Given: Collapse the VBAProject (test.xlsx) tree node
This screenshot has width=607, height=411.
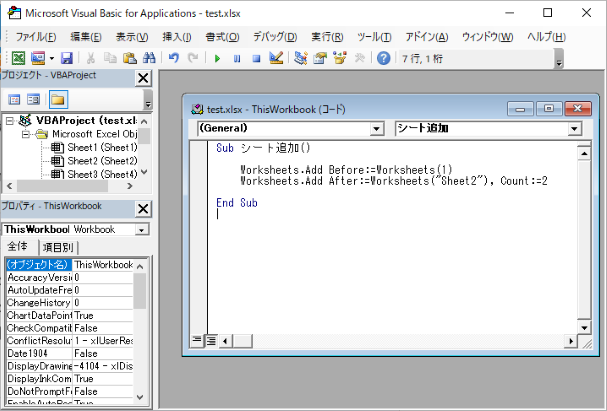Looking at the screenshot, I should tap(10, 121).
